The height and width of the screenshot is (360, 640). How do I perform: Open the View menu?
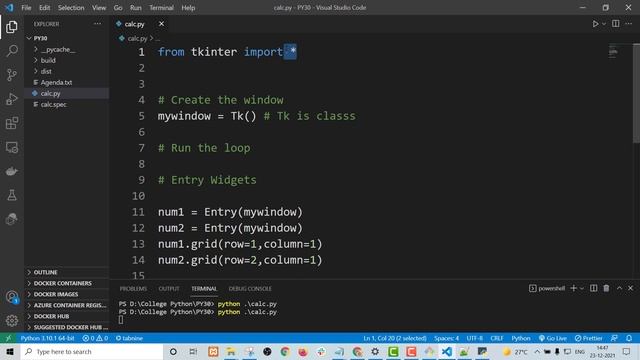(99, 8)
